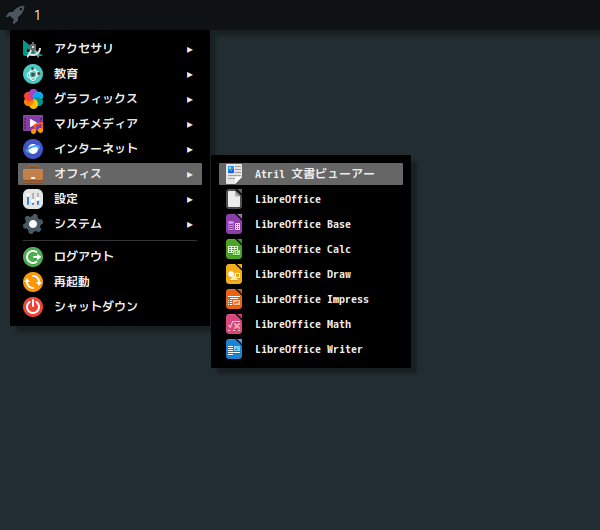The height and width of the screenshot is (530, 600).
Task: Click the orange 再起動 icon
Action: pos(33,282)
